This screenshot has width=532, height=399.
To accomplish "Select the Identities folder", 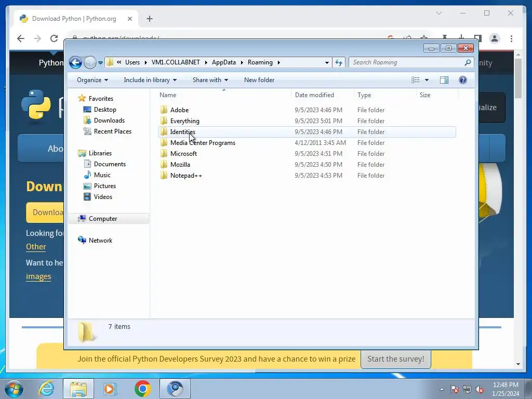I will (x=182, y=131).
